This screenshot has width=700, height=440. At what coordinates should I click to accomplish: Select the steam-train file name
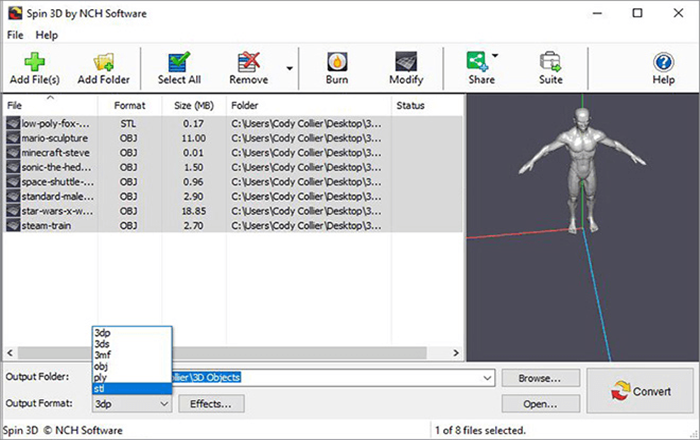(46, 225)
